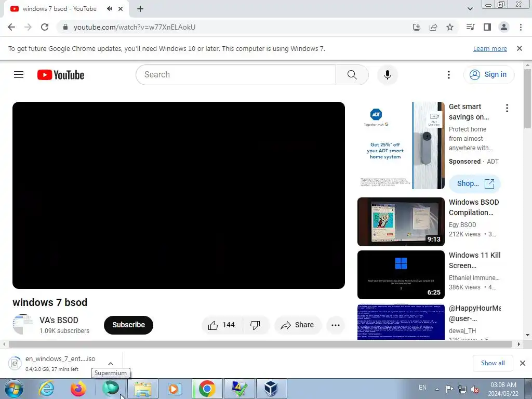532x399 pixels.
Task: Launch Firefox from taskbar
Action: pyautogui.click(x=78, y=389)
